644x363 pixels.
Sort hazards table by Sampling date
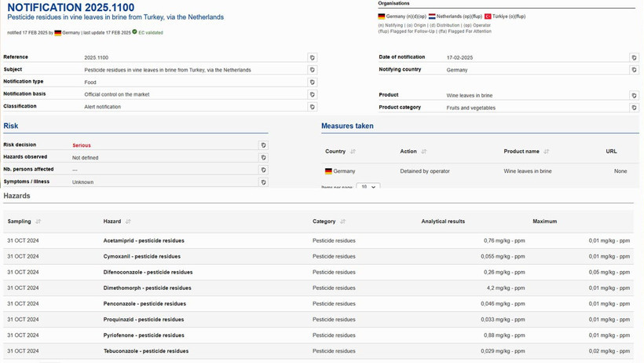(x=38, y=222)
